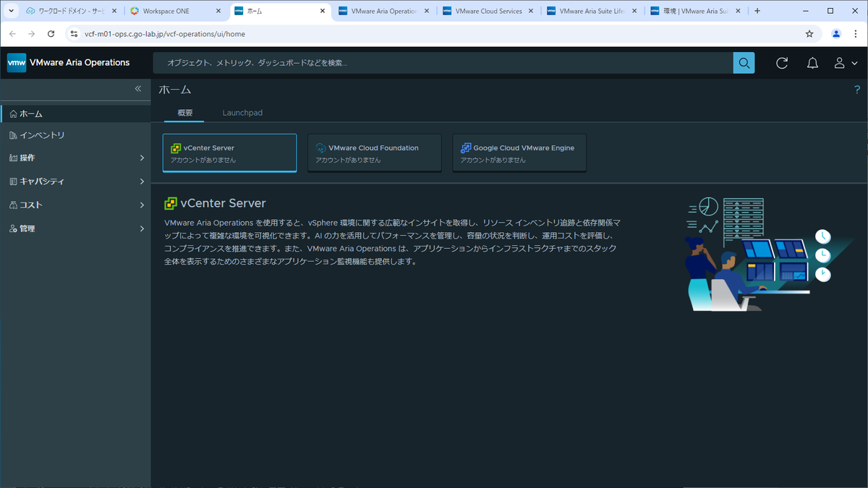Click the vCenter Server section heading
This screenshot has width=868, height=488.
tap(224, 203)
